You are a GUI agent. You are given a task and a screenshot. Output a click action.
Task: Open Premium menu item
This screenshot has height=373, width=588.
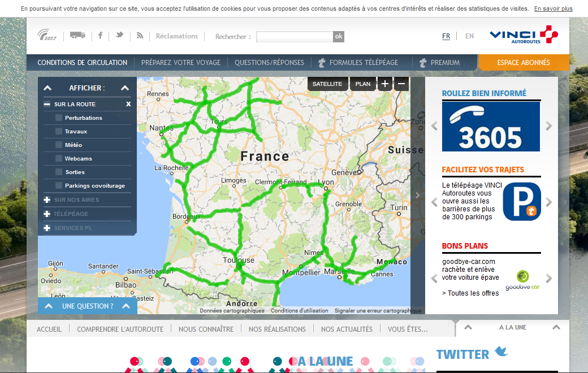[x=439, y=63]
